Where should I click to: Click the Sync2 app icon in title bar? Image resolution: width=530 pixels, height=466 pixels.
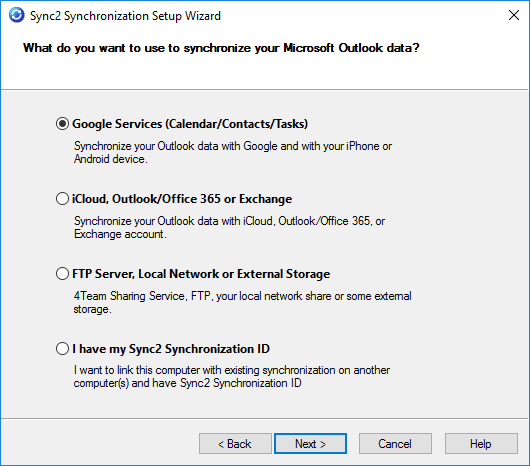pyautogui.click(x=17, y=15)
